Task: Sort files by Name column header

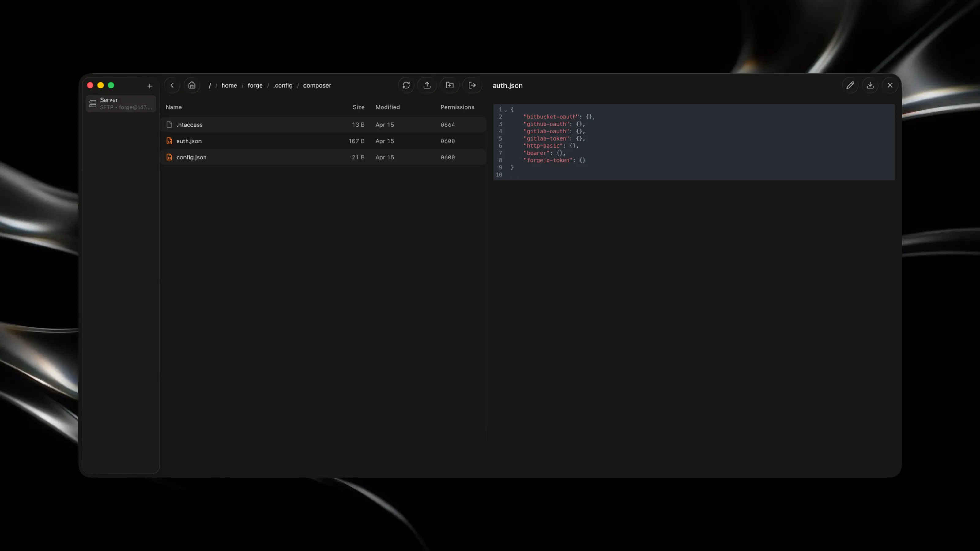Action: [173, 107]
